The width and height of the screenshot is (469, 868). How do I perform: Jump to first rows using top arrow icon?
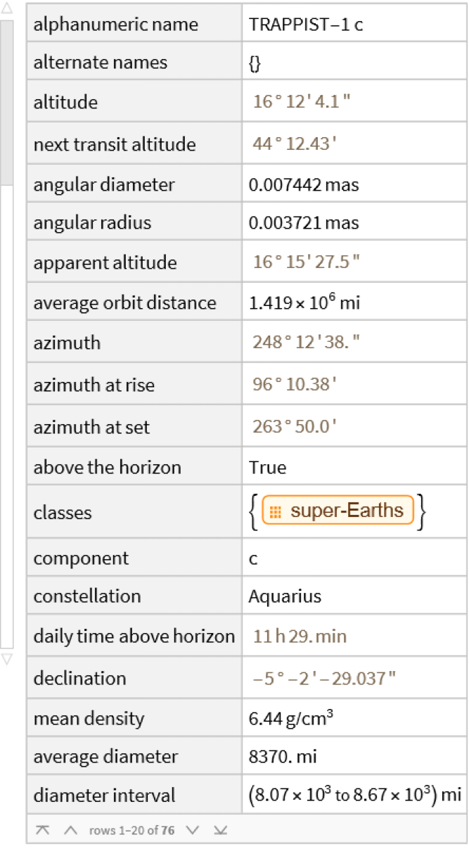(x=43, y=830)
